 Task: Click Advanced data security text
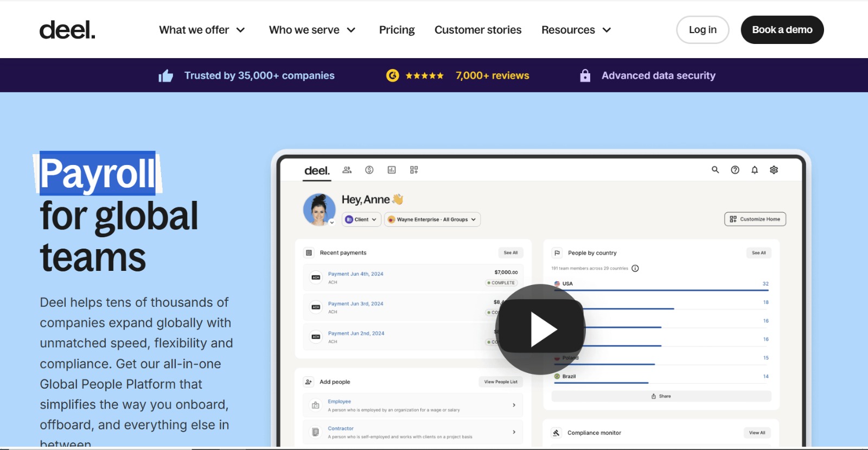[x=658, y=75]
